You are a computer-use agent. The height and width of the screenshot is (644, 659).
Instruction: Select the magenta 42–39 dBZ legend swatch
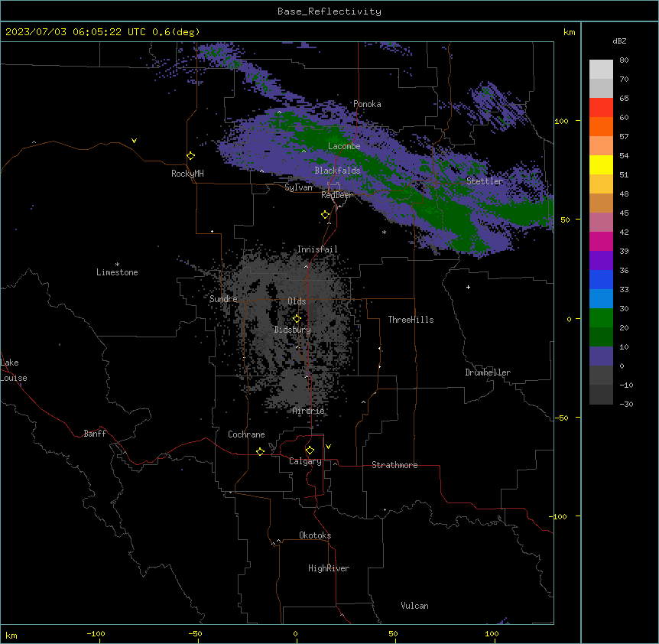[x=601, y=241]
